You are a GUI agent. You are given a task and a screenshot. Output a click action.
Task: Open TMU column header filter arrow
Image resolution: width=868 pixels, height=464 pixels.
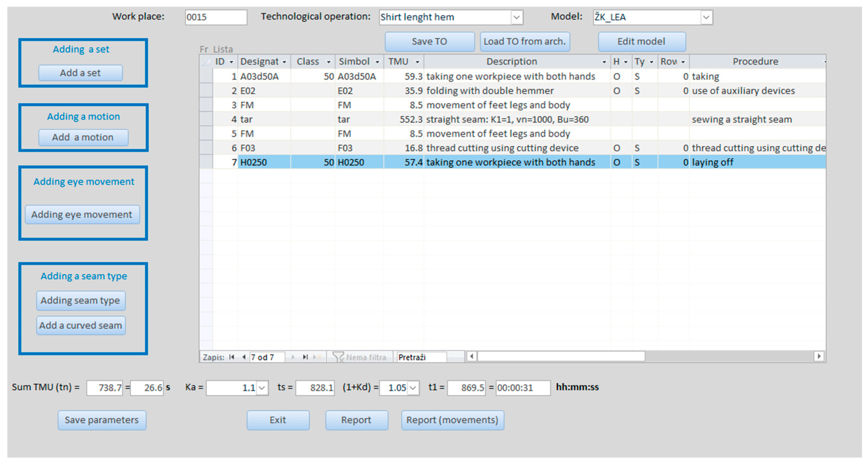[417, 62]
